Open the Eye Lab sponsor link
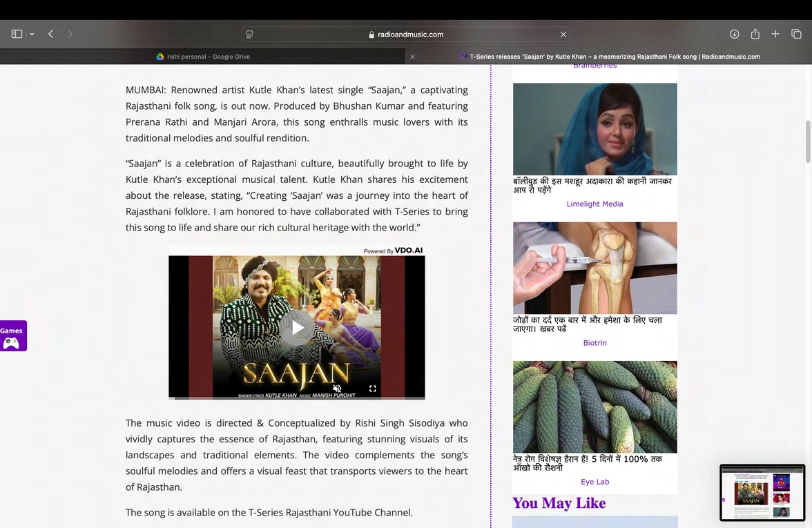The height and width of the screenshot is (528, 812). (x=594, y=482)
